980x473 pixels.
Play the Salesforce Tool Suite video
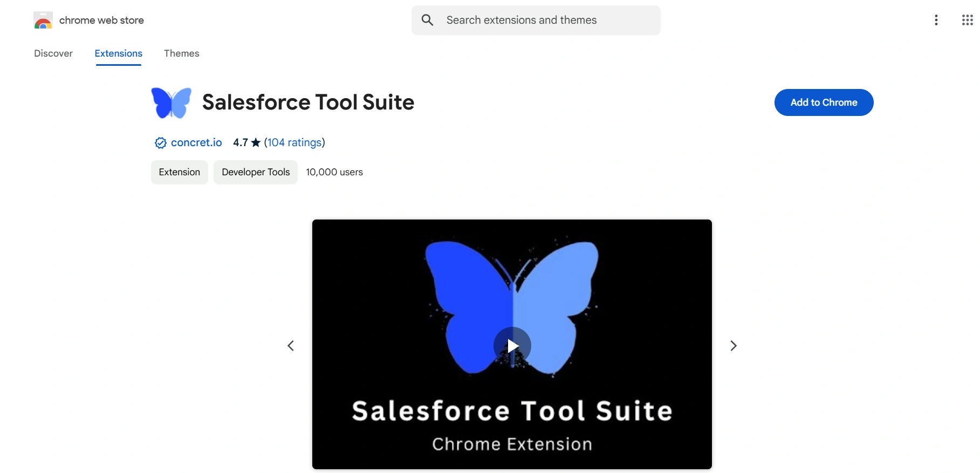[x=512, y=346]
